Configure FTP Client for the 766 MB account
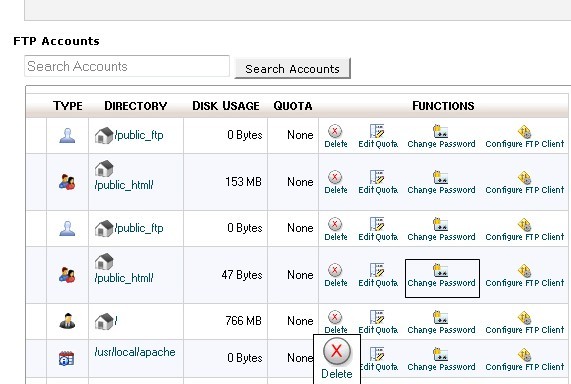This screenshot has width=571, height=384. coord(524,322)
